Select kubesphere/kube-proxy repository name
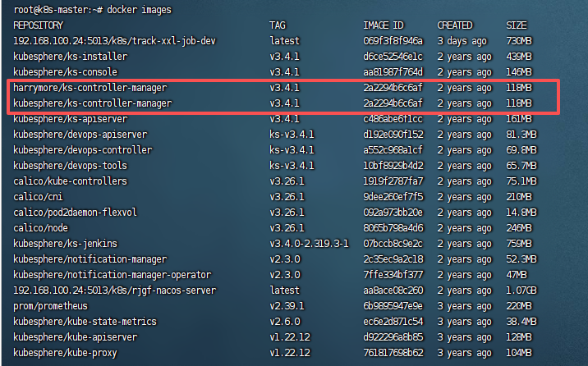Viewport: 588px width, 366px height. click(x=65, y=353)
